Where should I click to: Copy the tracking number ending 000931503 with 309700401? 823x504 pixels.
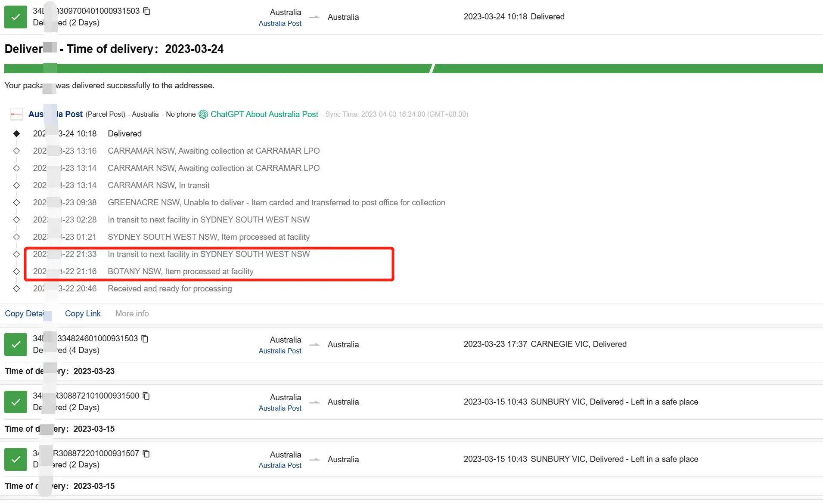pos(146,11)
